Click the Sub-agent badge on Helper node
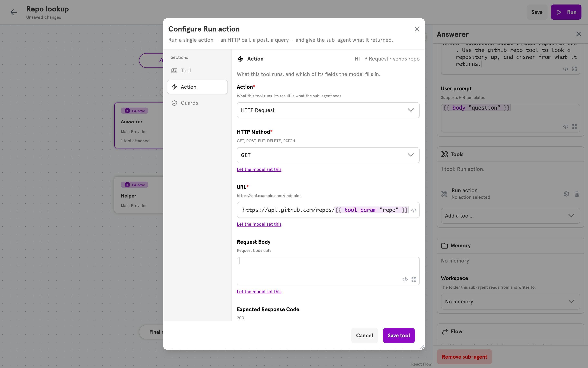Image resolution: width=588 pixels, height=368 pixels. (x=134, y=185)
